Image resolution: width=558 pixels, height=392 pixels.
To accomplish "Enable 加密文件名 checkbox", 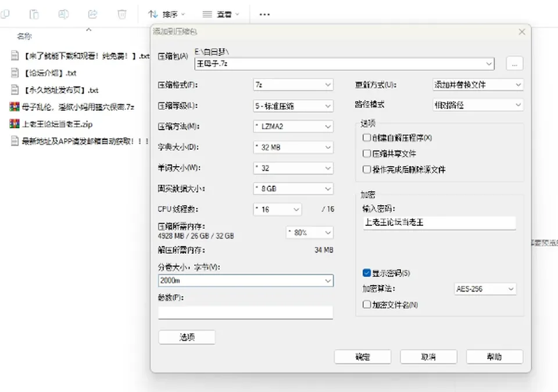I will tap(367, 304).
